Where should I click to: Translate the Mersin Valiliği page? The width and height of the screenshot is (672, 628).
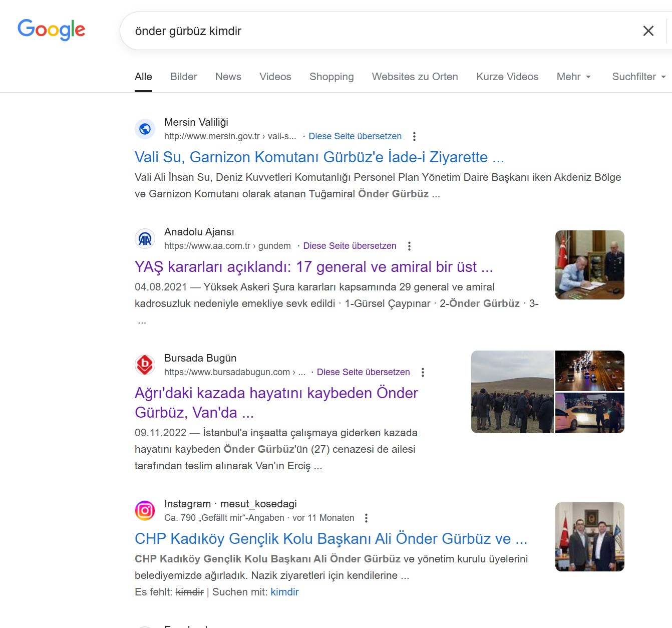click(355, 136)
